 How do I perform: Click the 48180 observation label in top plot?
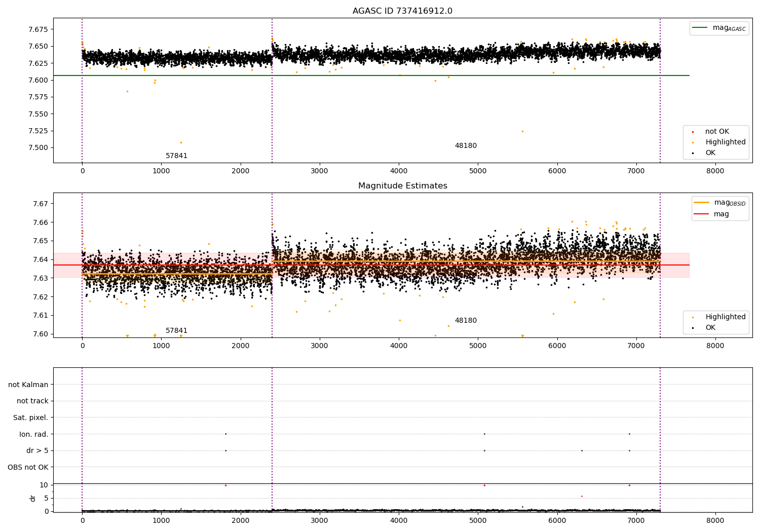(466, 146)
